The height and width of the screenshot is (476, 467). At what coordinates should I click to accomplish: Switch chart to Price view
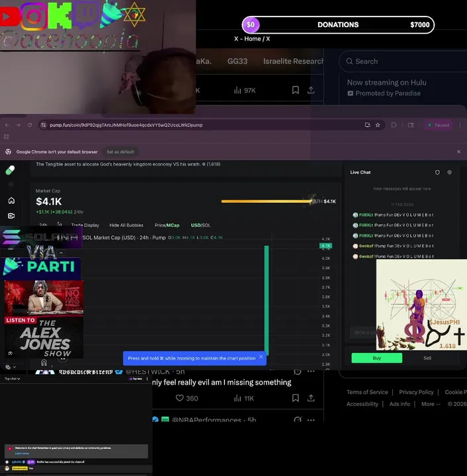click(160, 225)
